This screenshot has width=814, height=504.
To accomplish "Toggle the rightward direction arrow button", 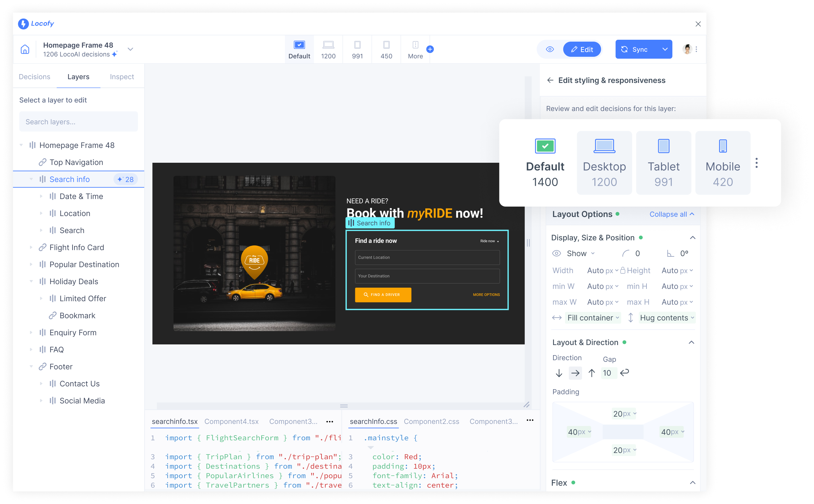I will 575,373.
